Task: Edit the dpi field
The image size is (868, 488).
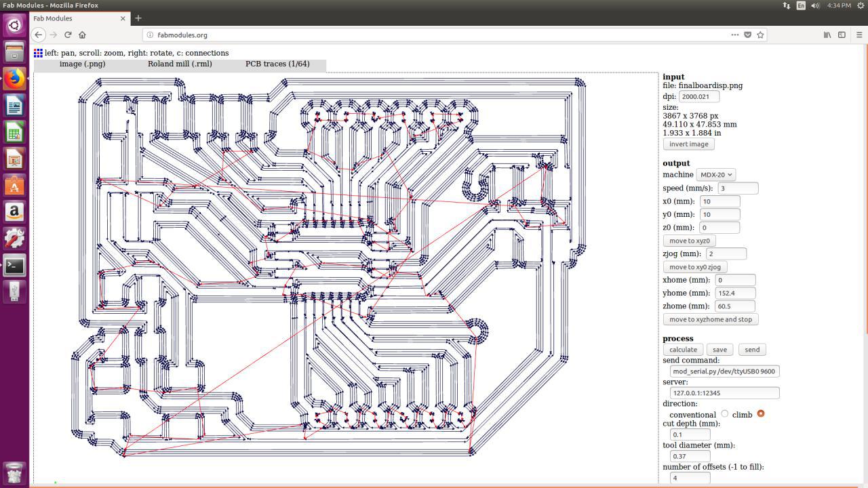Action: point(699,97)
